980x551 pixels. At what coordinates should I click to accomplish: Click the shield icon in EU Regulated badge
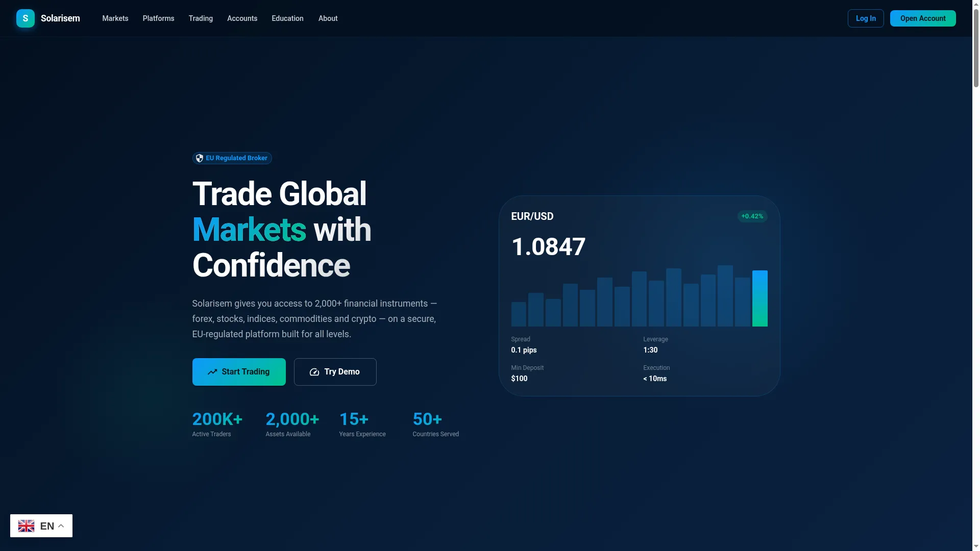(x=200, y=158)
